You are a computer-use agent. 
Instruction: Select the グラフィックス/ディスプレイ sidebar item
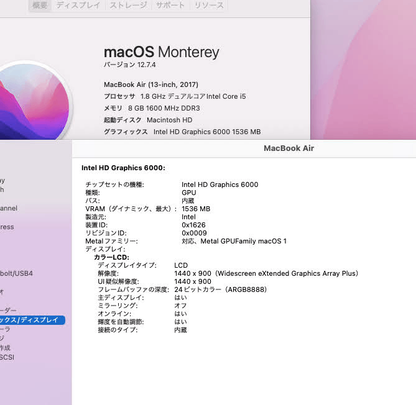coord(32,320)
